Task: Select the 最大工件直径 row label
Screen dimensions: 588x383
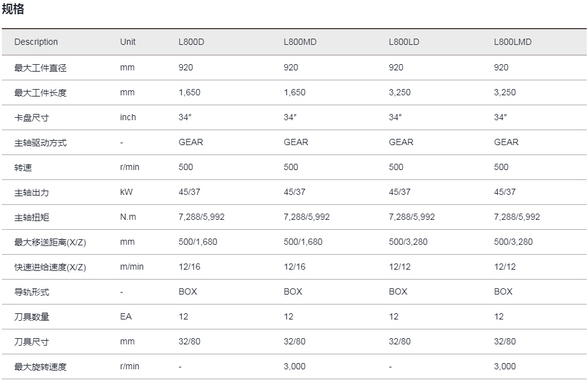Action: pyautogui.click(x=40, y=68)
